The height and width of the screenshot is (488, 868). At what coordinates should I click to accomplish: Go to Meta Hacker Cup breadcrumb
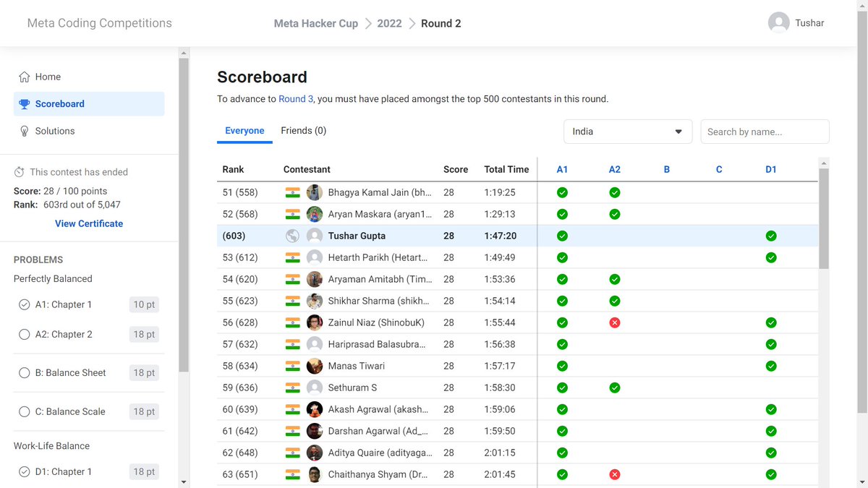(x=316, y=23)
